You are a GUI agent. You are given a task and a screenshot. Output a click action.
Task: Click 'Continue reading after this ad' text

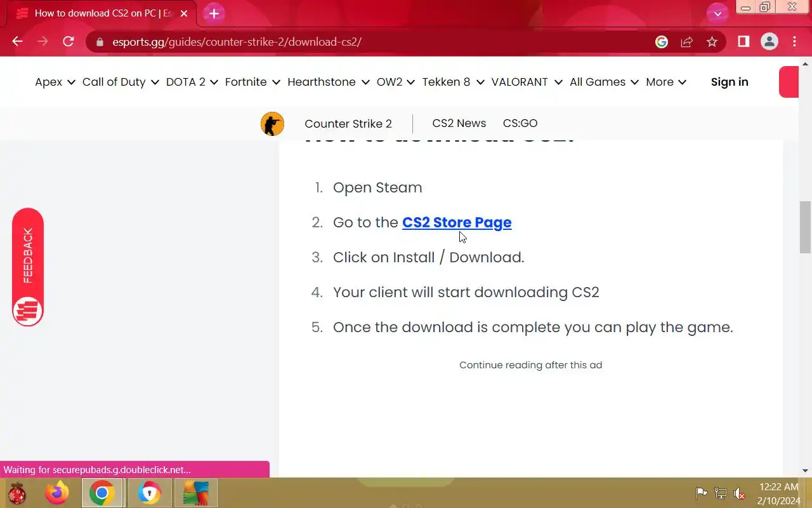pos(531,365)
